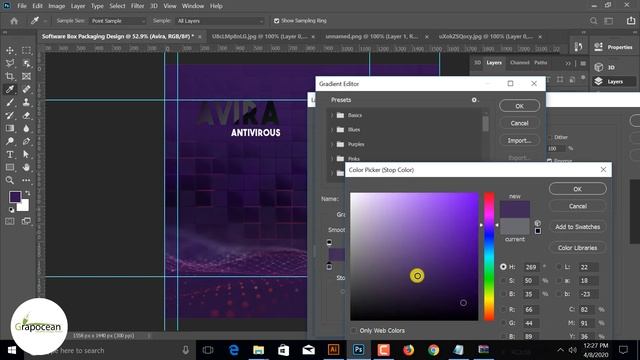
Task: Select the Crop tool
Action: click(10, 76)
